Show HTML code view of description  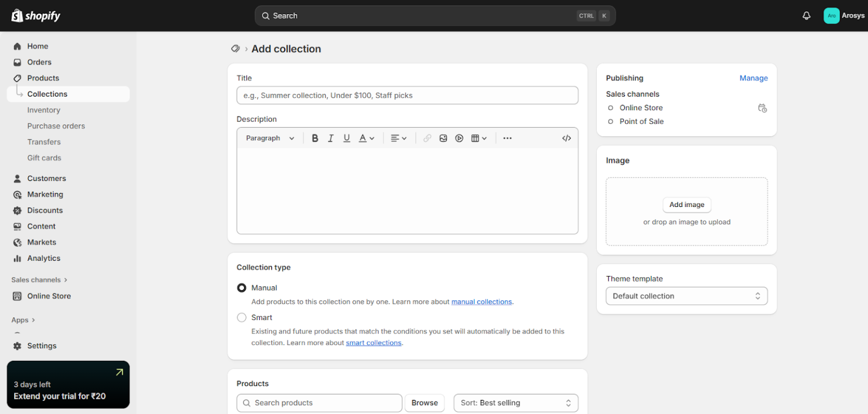tap(566, 138)
